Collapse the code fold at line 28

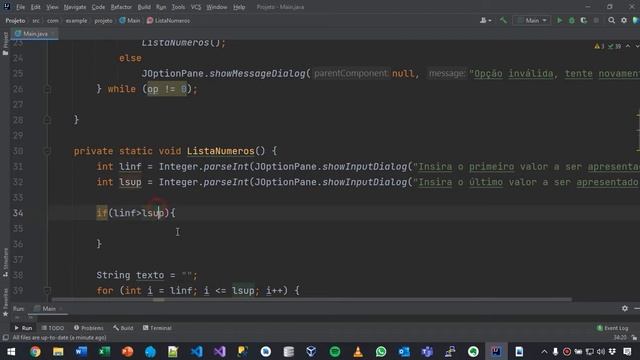click(x=47, y=120)
